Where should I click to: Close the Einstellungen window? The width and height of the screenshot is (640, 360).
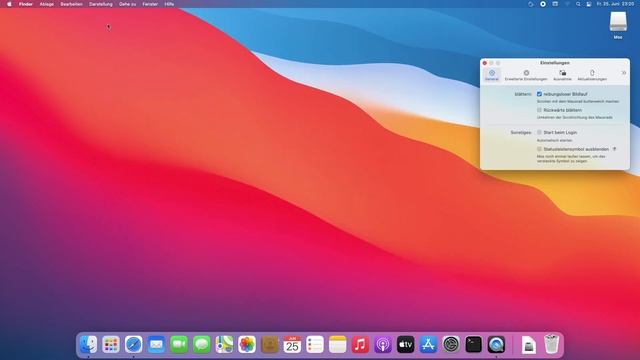coord(484,63)
